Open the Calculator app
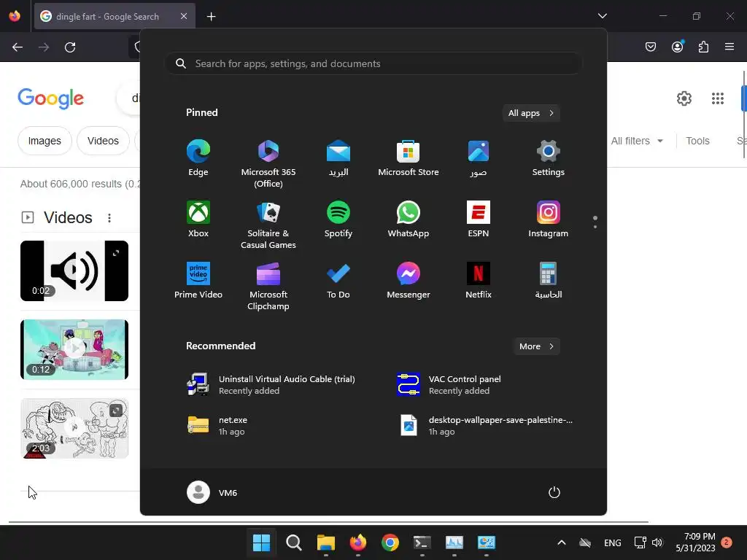Screen dimensions: 747x560 [x=549, y=281]
